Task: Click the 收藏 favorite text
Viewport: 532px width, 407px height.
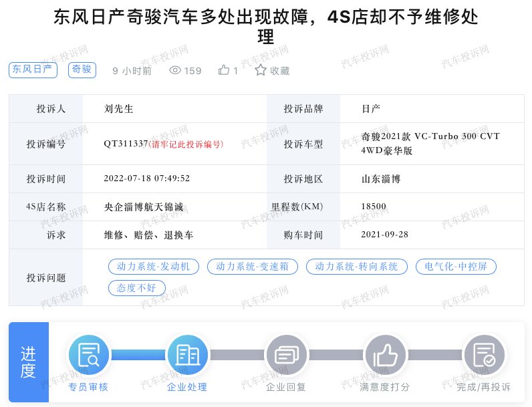Action: [x=280, y=71]
